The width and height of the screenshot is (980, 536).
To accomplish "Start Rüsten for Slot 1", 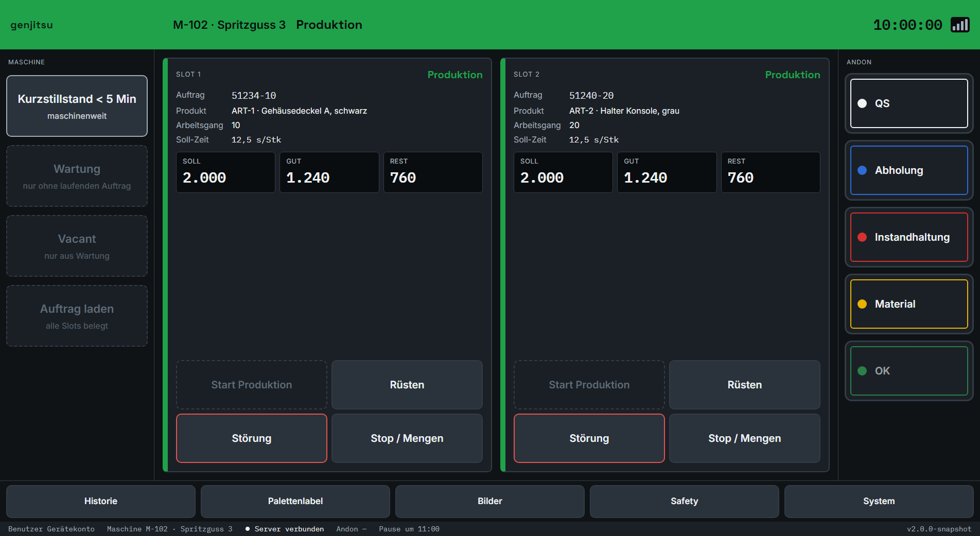I will [x=407, y=385].
